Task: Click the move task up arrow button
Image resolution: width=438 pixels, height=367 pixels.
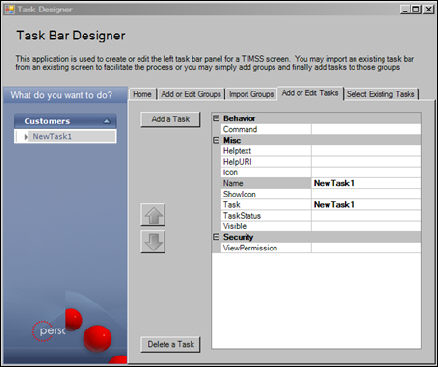Action: [x=153, y=215]
